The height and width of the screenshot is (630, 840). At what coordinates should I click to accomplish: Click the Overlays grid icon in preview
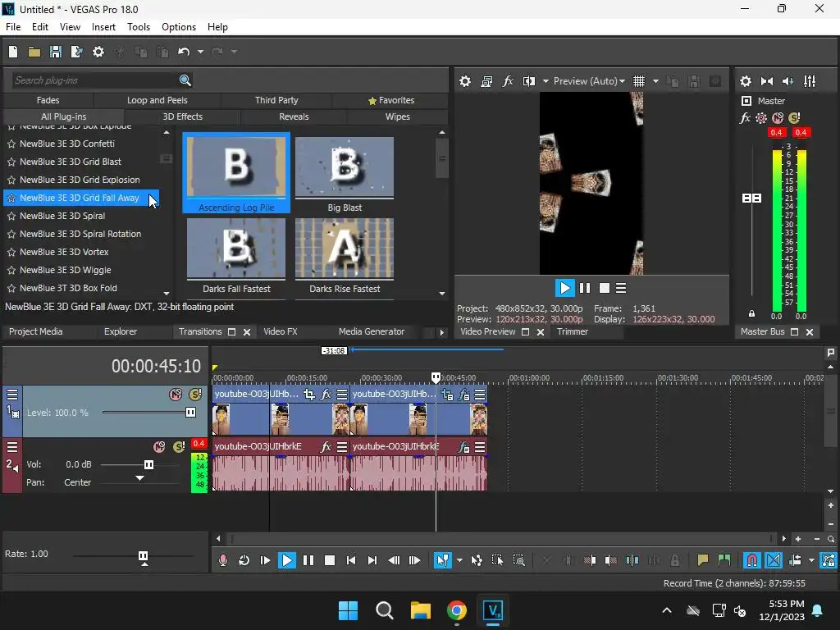click(x=638, y=81)
